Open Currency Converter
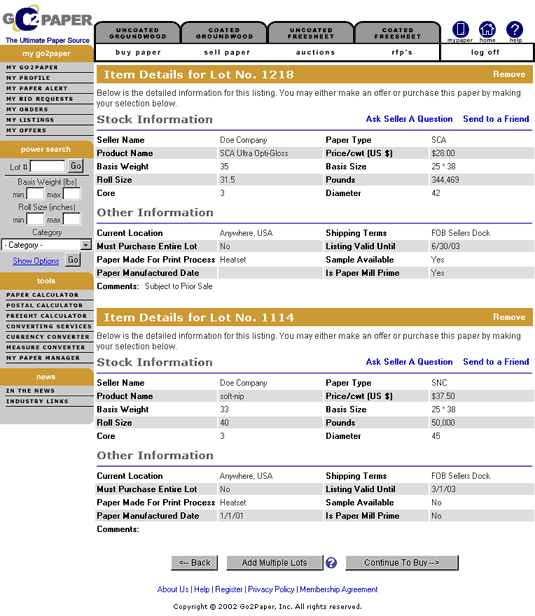Viewport: 535px width, 616px height. coord(48,337)
